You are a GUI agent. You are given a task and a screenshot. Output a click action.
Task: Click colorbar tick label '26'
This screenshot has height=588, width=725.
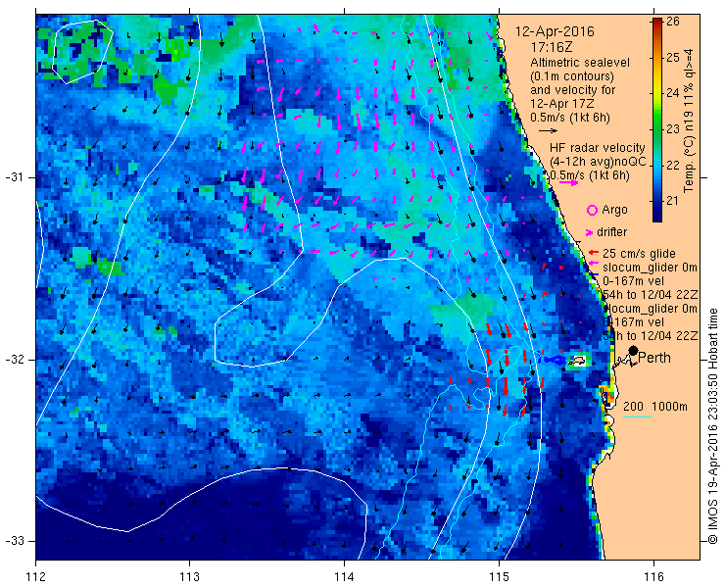tap(672, 22)
